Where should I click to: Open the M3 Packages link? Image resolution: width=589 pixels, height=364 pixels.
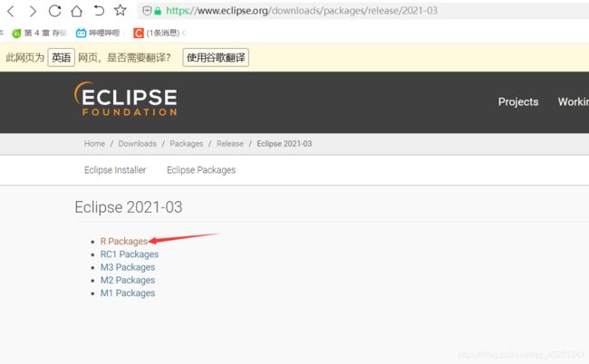[x=128, y=267]
